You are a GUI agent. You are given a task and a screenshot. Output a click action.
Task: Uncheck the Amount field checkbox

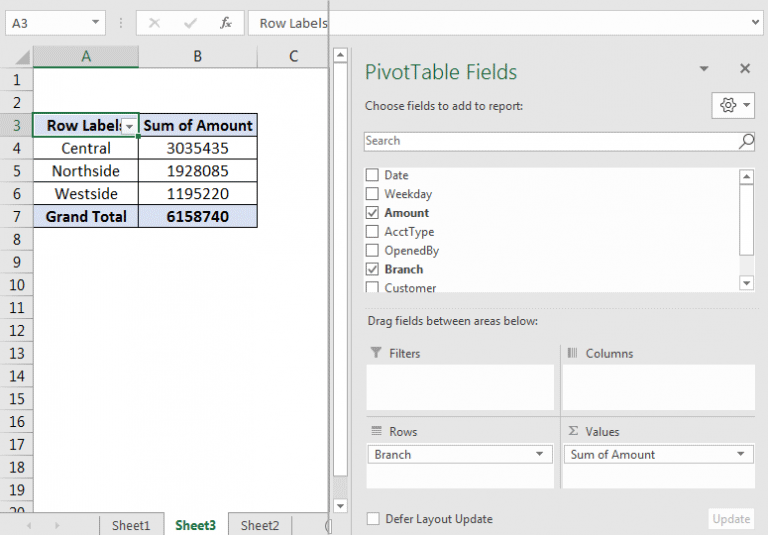point(372,213)
